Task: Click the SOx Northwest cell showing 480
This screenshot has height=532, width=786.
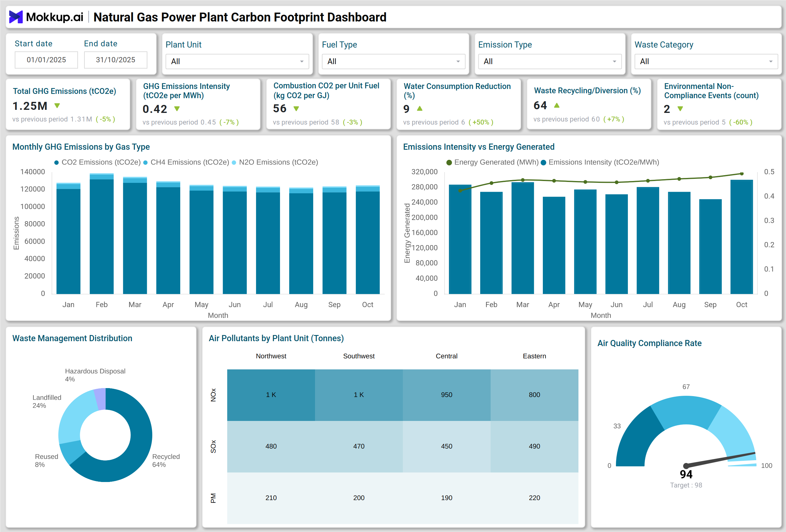Action: (x=271, y=446)
